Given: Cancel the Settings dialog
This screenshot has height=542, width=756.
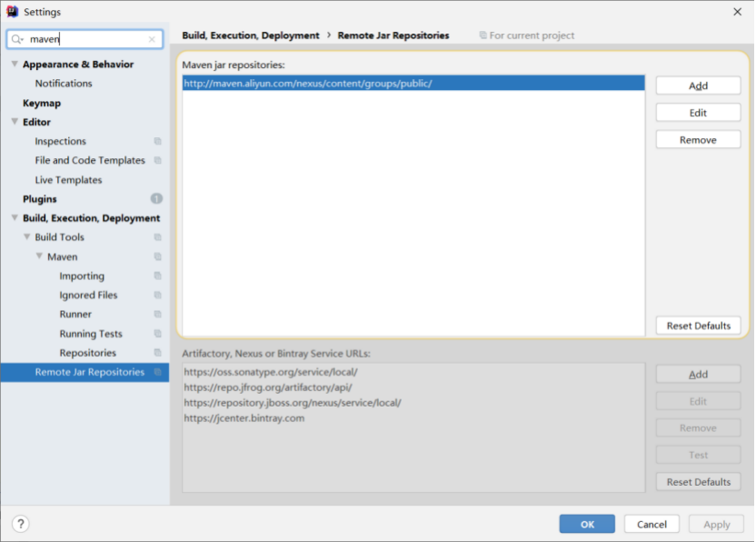Looking at the screenshot, I should (x=652, y=524).
